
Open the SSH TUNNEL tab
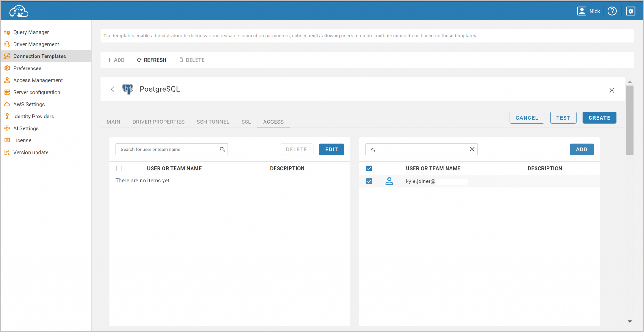pyautogui.click(x=213, y=122)
